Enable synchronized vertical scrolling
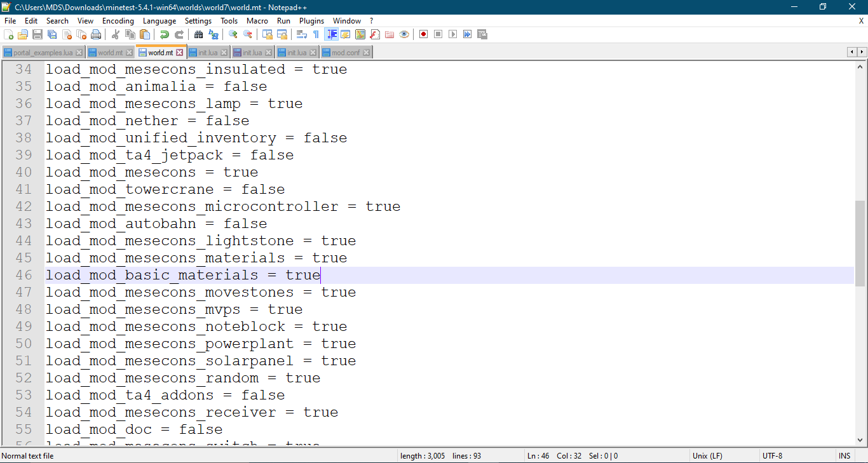 click(269, 34)
